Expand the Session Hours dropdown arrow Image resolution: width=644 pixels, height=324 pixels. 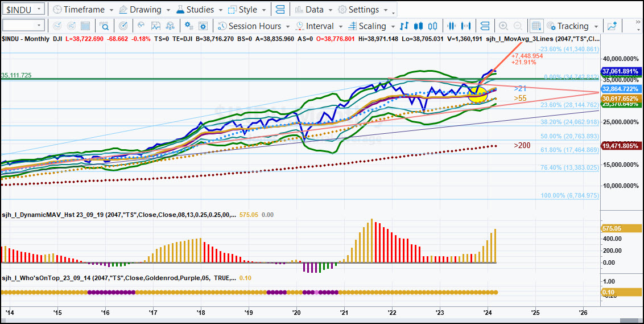287,26
